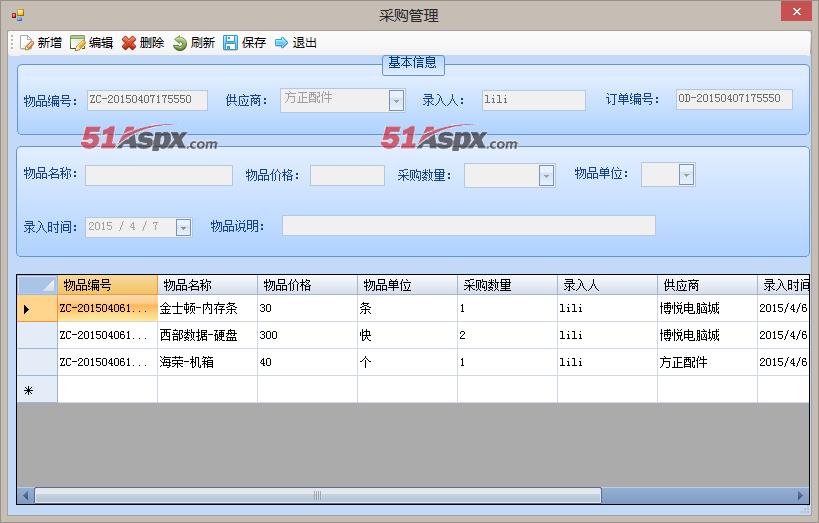Click the 供应商 column header in grid
Viewport: 819px width, 523px height.
(x=707, y=285)
